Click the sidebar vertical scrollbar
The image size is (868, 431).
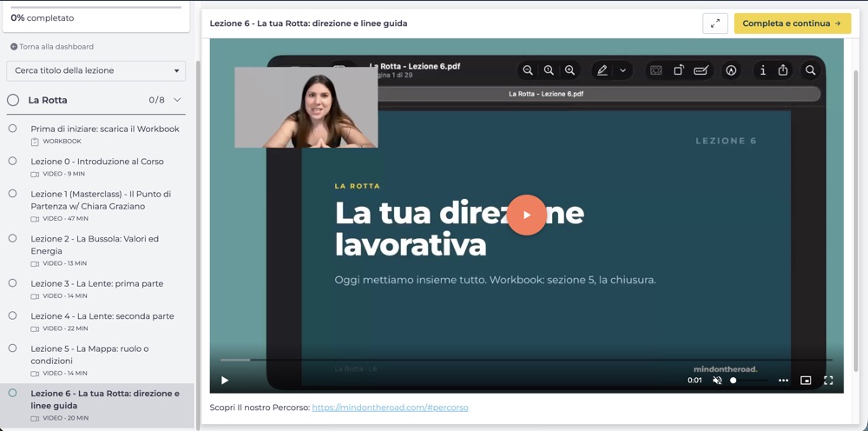pyautogui.click(x=198, y=244)
